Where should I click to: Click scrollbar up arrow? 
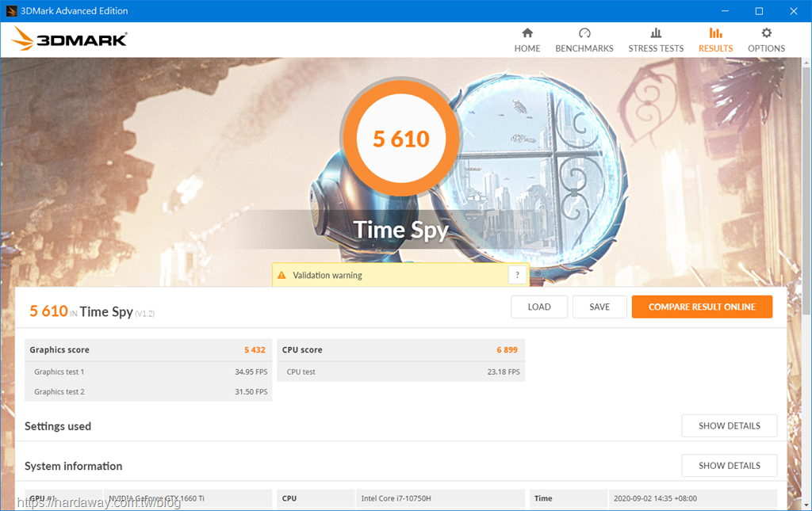806,63
